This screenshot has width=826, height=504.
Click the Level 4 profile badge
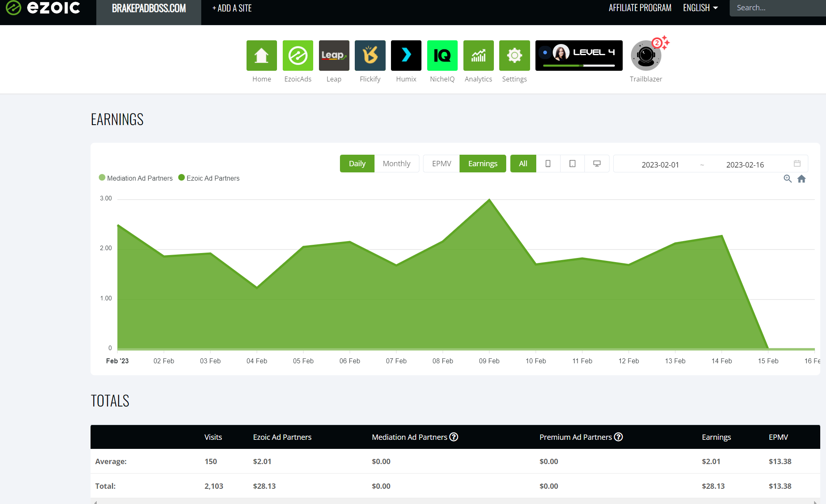point(579,56)
